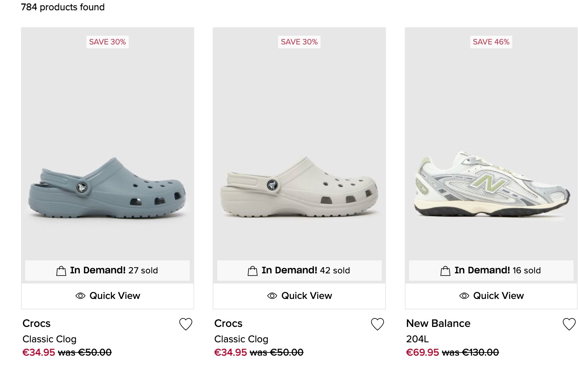
Task: Click the shopping bag icon beside '42 sold'
Action: [253, 270]
